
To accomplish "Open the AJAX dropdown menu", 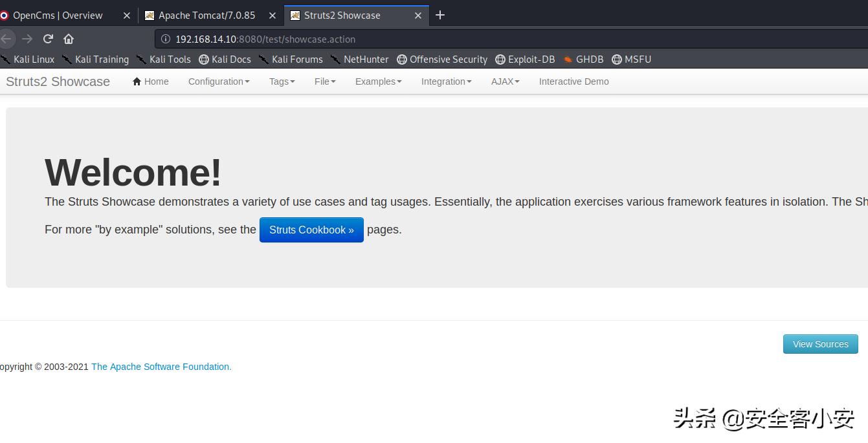I will tap(505, 81).
